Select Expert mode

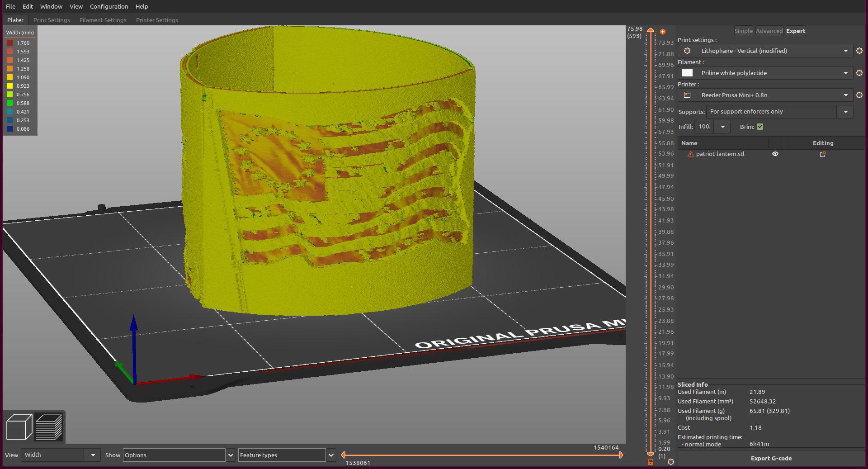pyautogui.click(x=796, y=31)
